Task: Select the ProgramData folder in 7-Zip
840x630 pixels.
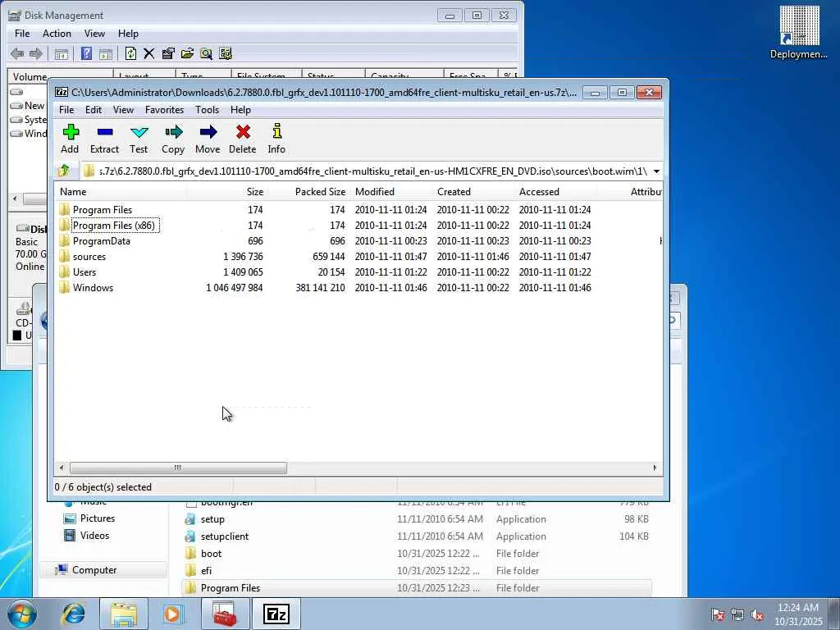Action: point(101,240)
